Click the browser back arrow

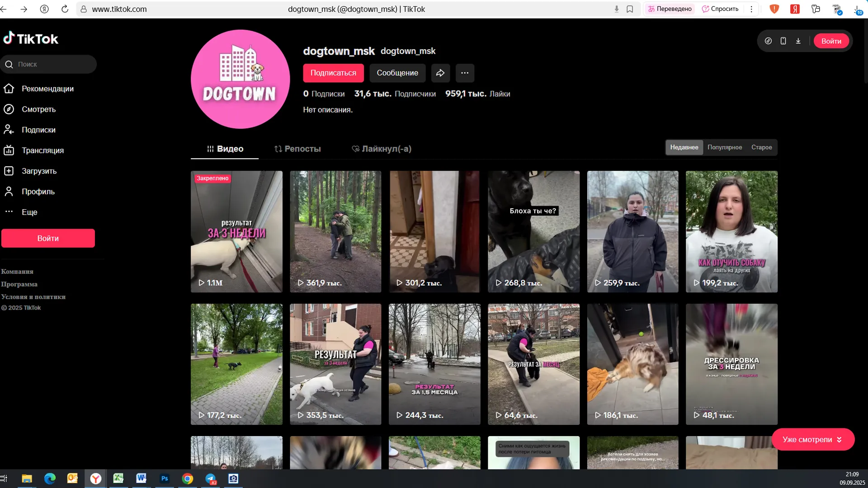coord(4,9)
